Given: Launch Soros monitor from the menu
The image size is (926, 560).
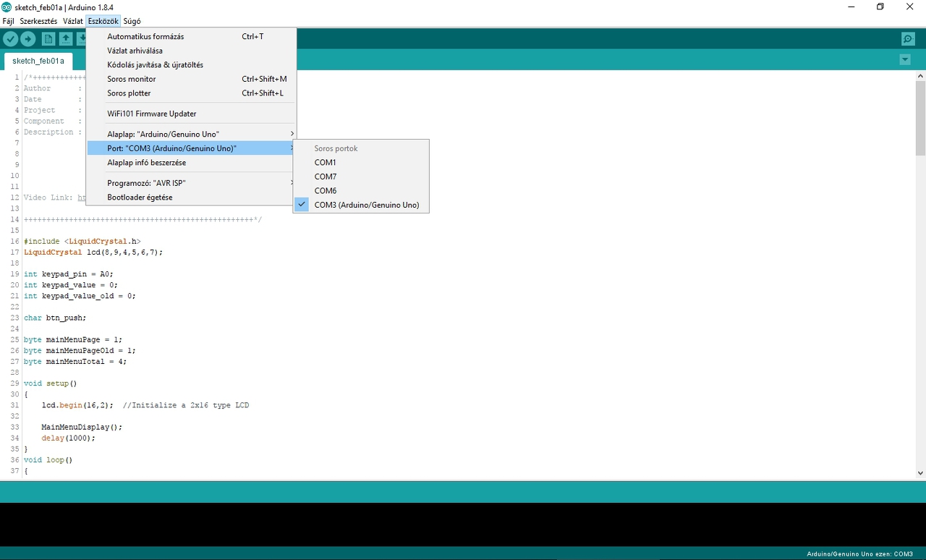Looking at the screenshot, I should (x=191, y=79).
